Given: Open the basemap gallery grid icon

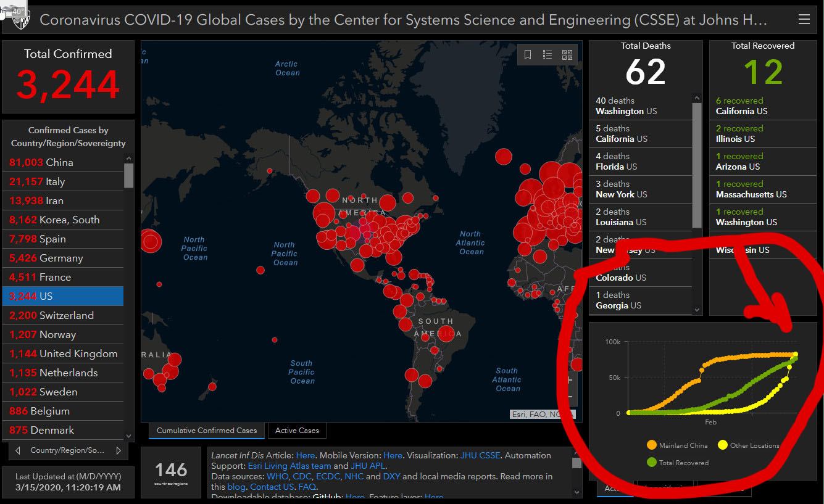Looking at the screenshot, I should click(x=567, y=55).
